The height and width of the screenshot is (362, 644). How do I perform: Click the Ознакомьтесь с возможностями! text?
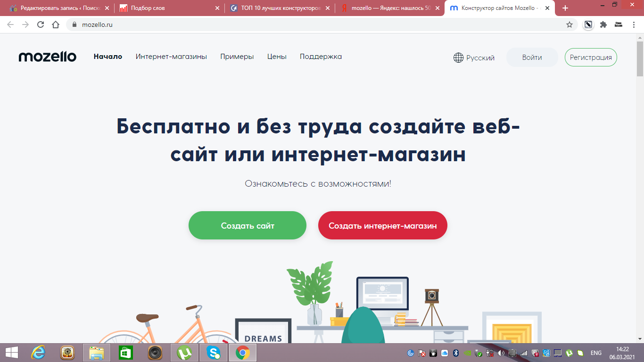tap(318, 183)
